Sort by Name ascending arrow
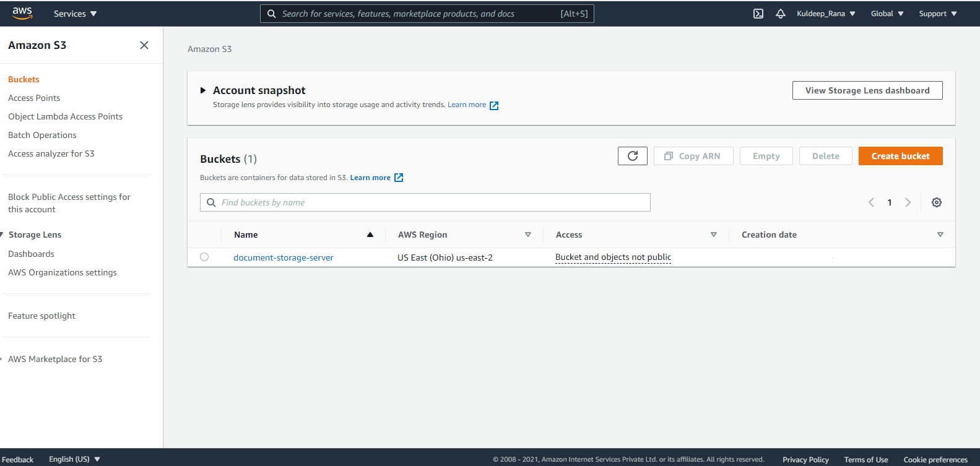980x466 pixels. [x=370, y=235]
